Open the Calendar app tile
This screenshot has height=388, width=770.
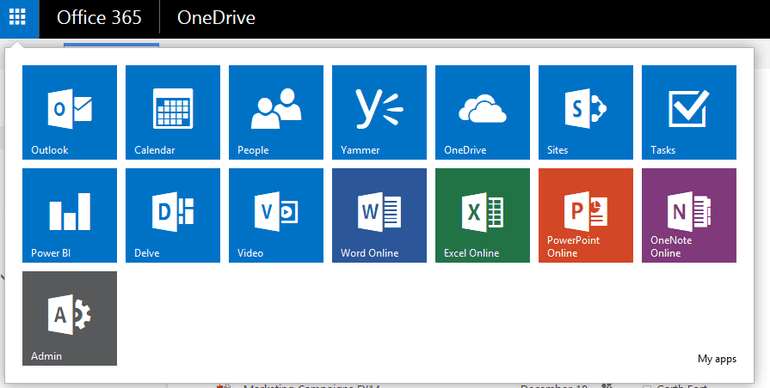click(x=173, y=112)
